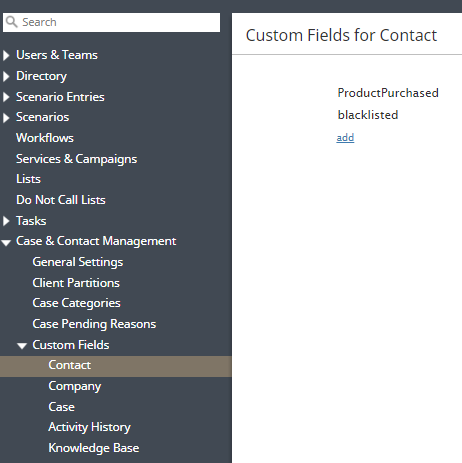462x463 pixels.
Task: Select the blacklisted custom field
Action: point(368,115)
